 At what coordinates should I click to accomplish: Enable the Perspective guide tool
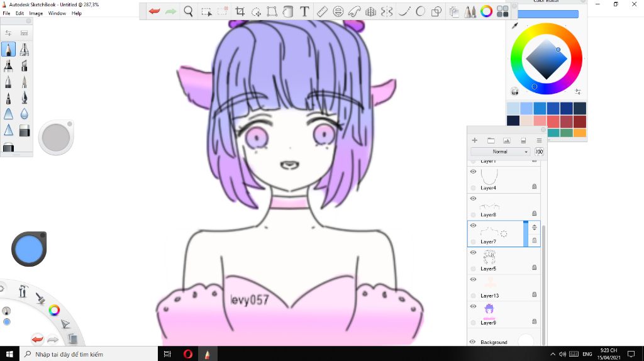tap(370, 11)
